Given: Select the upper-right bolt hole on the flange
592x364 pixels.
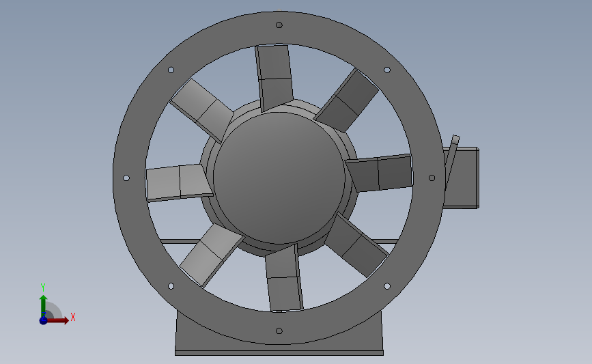Looking at the screenshot, I should tap(387, 70).
